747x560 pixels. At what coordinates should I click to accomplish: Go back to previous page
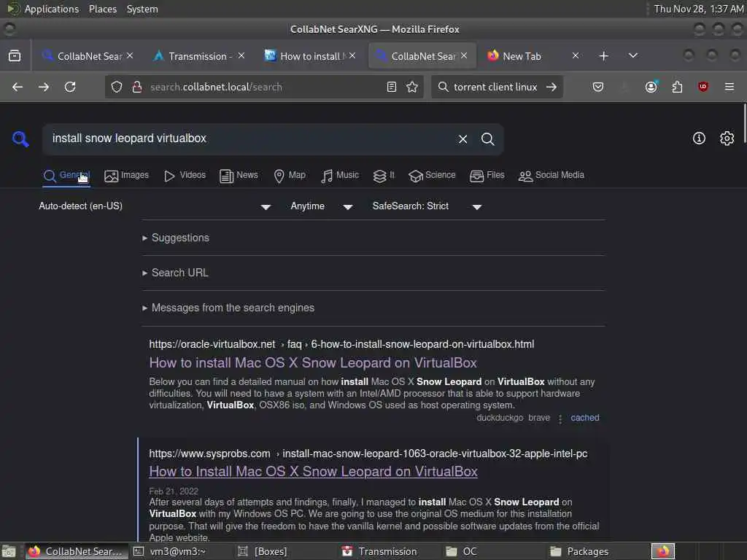(18, 87)
